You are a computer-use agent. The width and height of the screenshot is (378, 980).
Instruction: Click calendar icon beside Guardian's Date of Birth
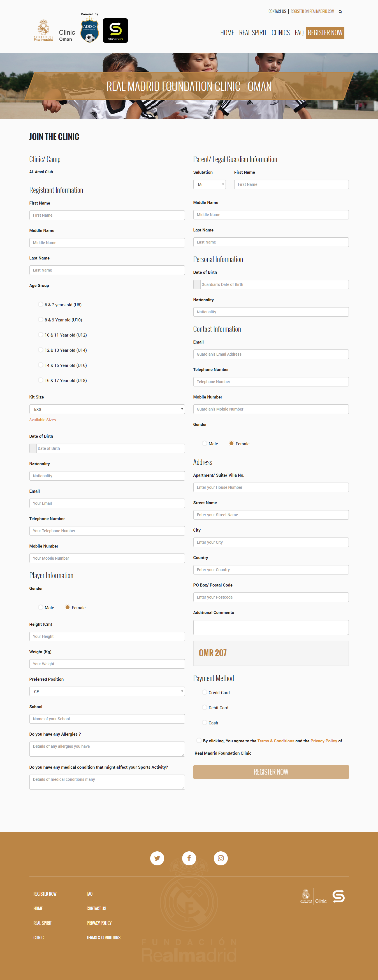click(197, 284)
